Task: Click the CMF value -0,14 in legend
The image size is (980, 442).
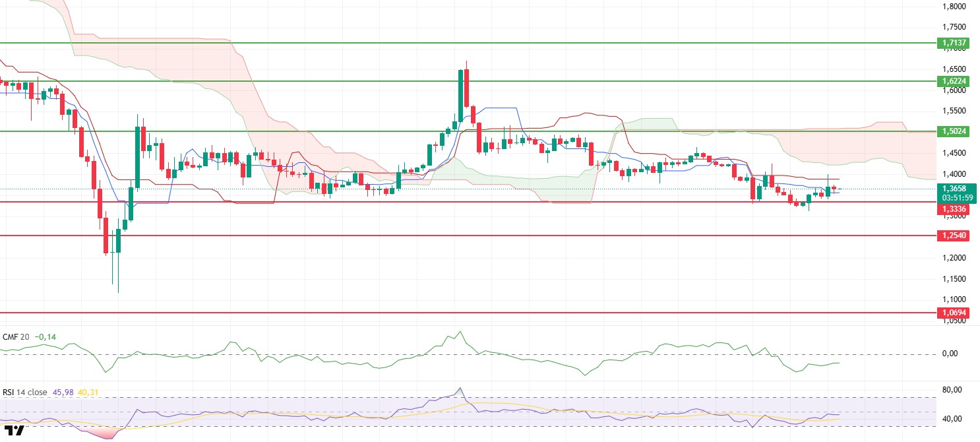Action: [46, 336]
